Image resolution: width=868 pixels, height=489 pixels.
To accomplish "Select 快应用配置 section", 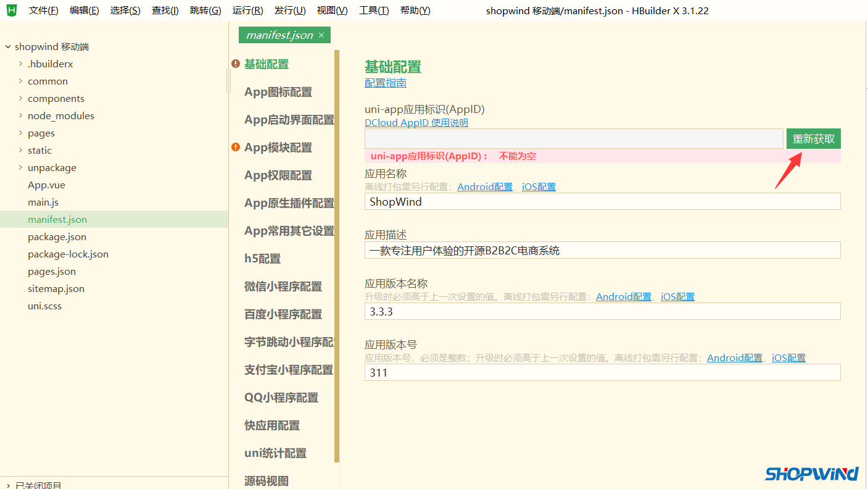I will pyautogui.click(x=272, y=425).
